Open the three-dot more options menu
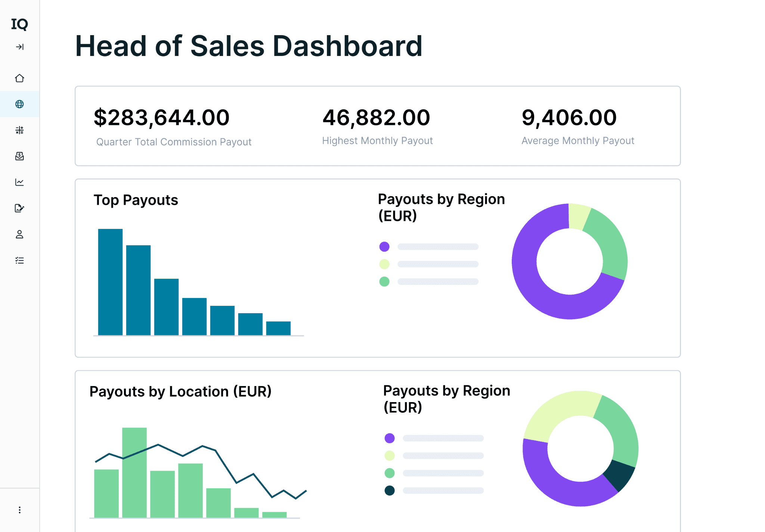This screenshot has height=532, width=765. pyautogui.click(x=19, y=510)
